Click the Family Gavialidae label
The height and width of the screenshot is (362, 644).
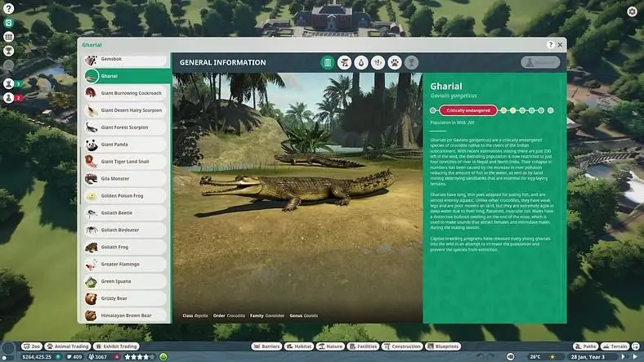[267, 315]
